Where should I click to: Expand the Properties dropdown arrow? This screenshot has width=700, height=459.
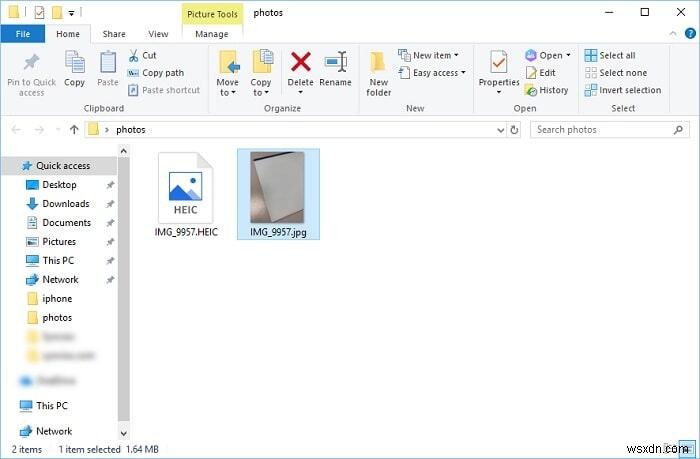(499, 93)
